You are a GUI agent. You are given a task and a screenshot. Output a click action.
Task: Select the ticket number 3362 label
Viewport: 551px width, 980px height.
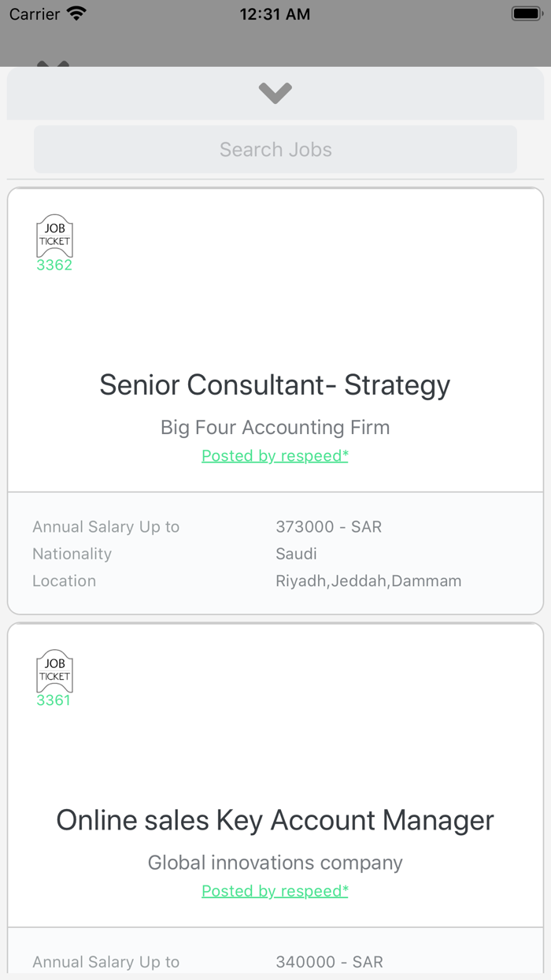[x=54, y=265]
